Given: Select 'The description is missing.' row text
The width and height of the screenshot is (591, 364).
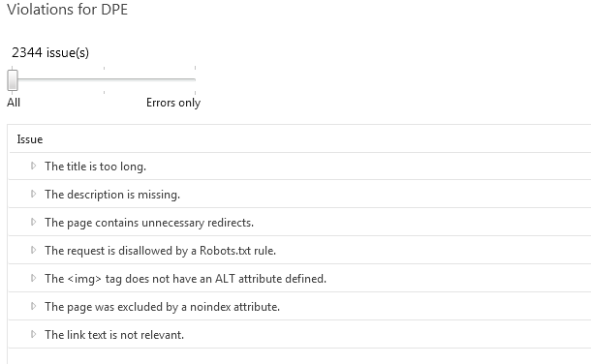Looking at the screenshot, I should tap(112, 195).
